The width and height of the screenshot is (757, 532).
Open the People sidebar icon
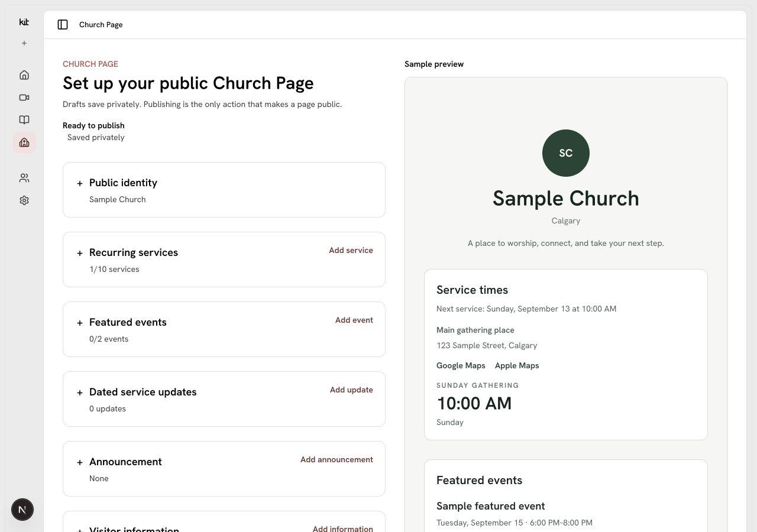(x=24, y=178)
